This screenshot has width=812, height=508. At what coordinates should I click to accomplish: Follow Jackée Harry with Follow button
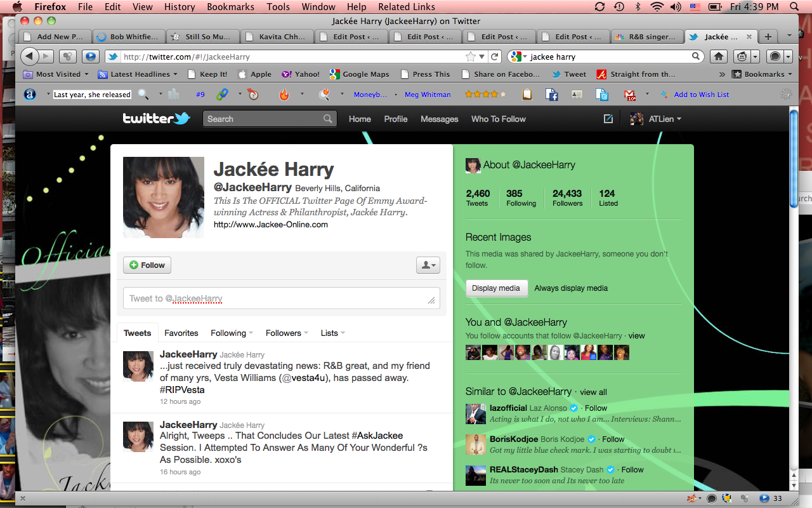(147, 265)
